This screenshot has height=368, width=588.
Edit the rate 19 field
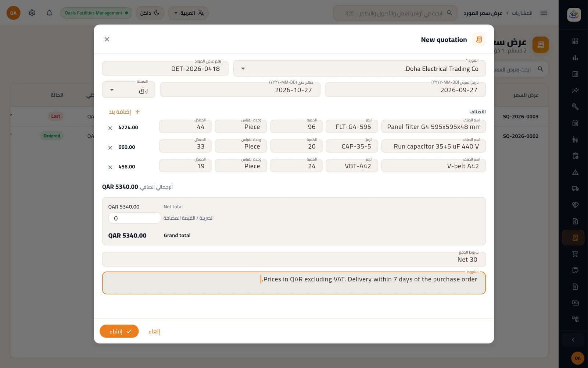click(185, 166)
